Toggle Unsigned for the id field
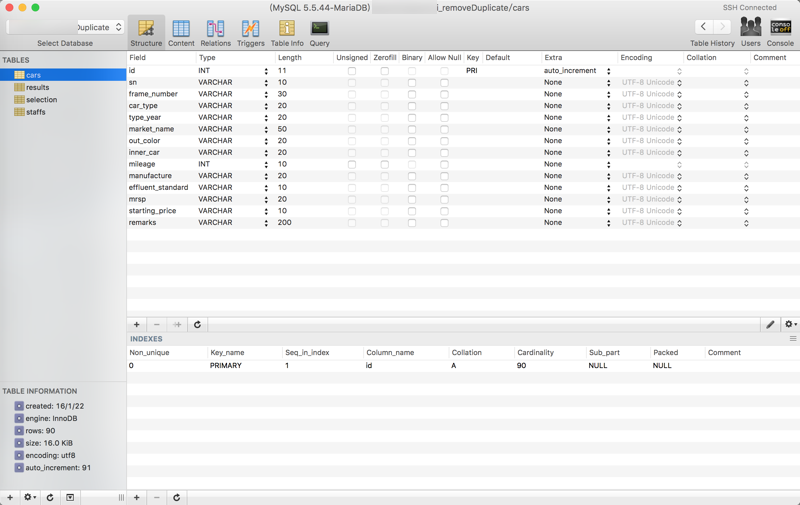 (x=352, y=71)
